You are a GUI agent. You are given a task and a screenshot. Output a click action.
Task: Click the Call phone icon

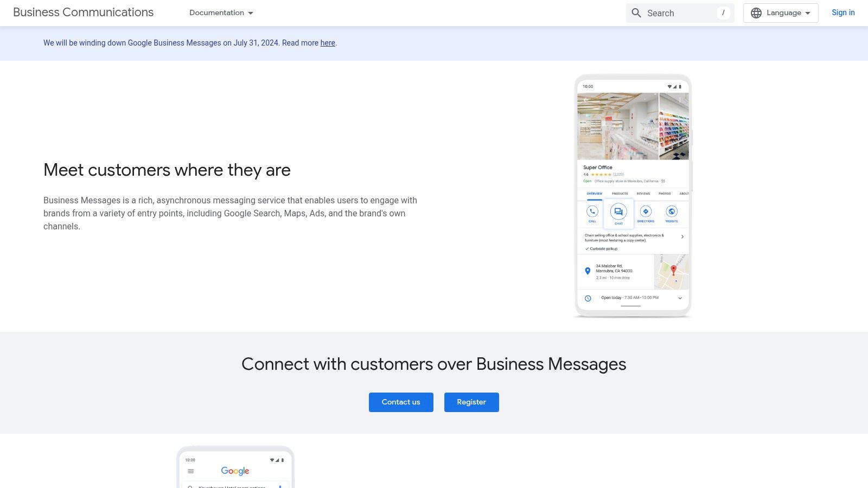(x=592, y=211)
